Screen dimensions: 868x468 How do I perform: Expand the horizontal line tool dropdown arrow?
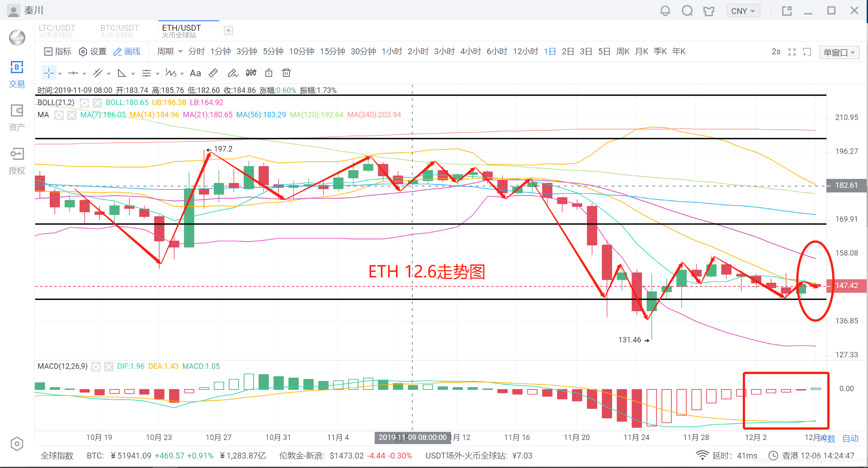(84, 74)
